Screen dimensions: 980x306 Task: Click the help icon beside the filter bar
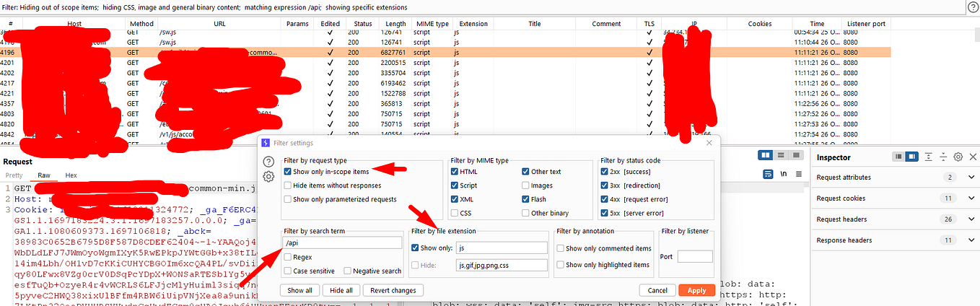pos(972,6)
